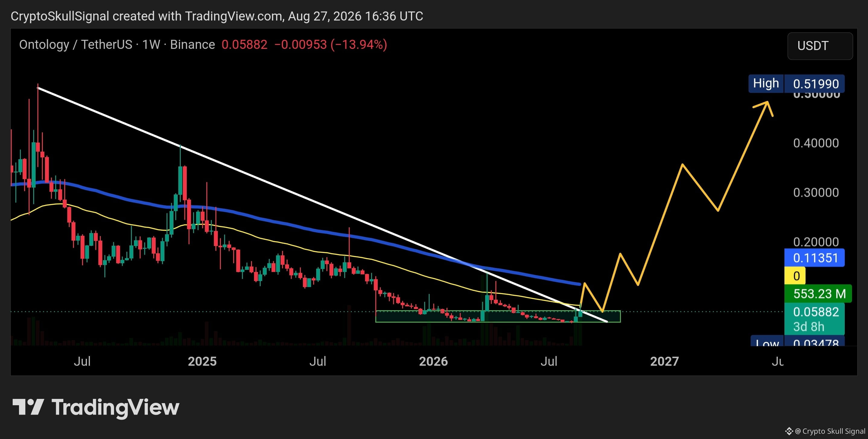Viewport: 868px width, 439px height.
Task: Click the 0.20000 price axis tick
Action: [816, 242]
